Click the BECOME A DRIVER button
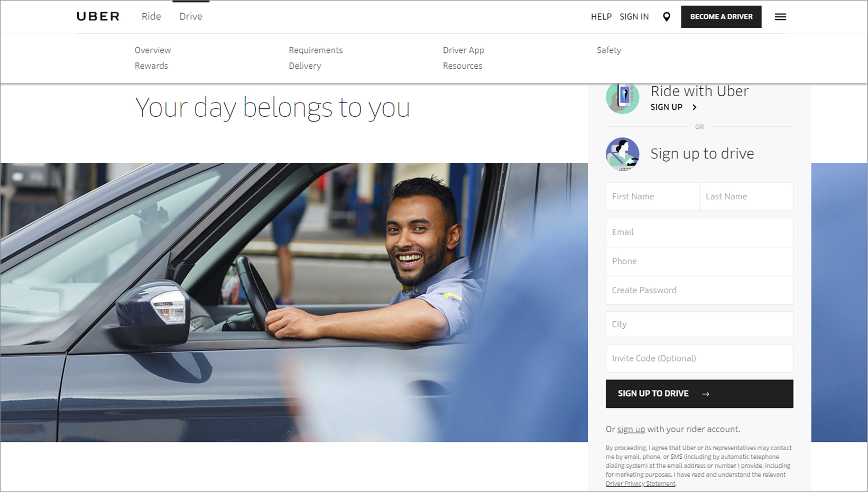868x492 pixels. point(721,17)
